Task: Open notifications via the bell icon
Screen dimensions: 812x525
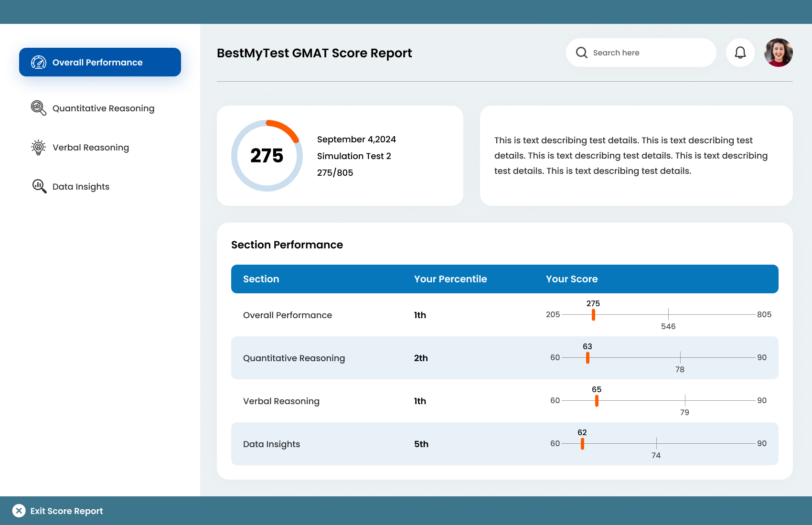Action: [x=740, y=53]
